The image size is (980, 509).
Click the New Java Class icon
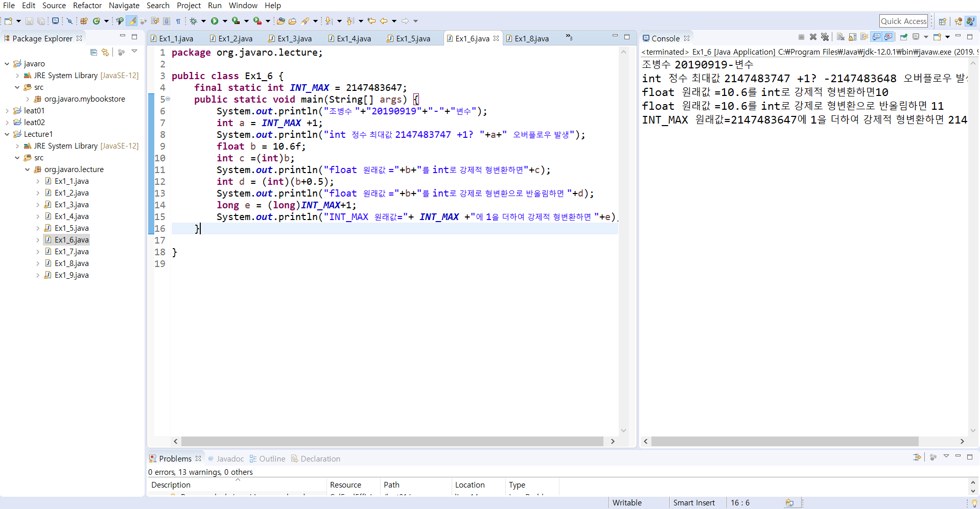pyautogui.click(x=96, y=21)
